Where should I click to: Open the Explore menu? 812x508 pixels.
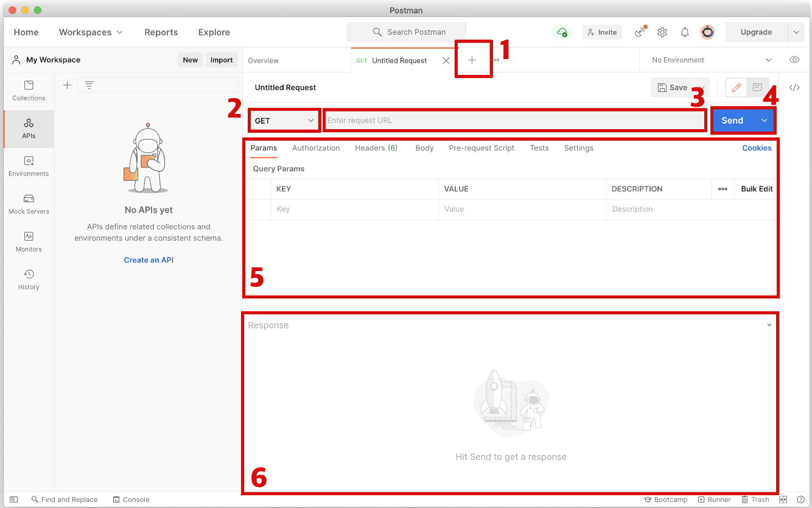click(x=214, y=32)
